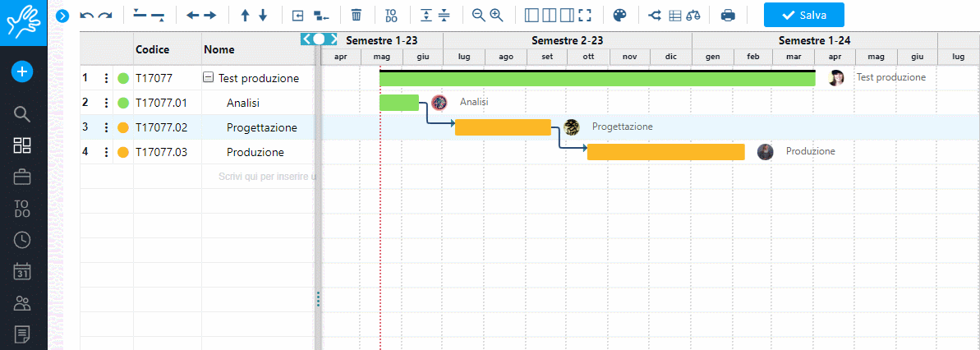Collapse the Test produzione task tree
This screenshot has width=980, height=350.
208,79
